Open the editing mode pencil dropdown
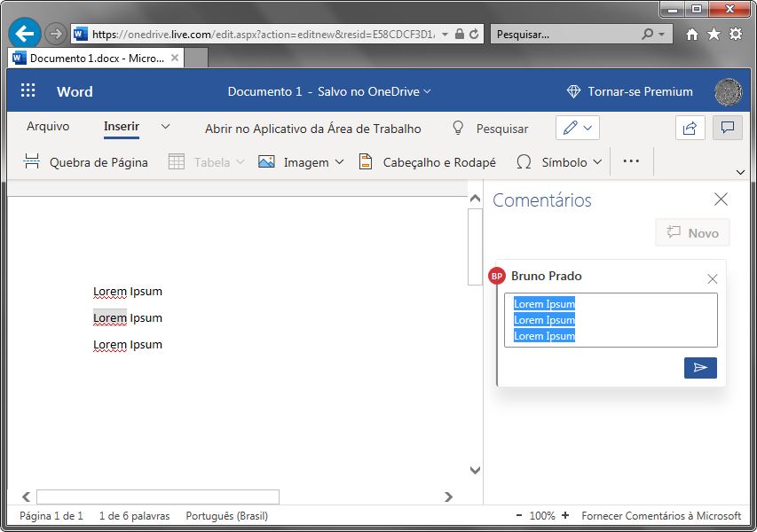Viewport: 757px width, 532px height. [578, 128]
